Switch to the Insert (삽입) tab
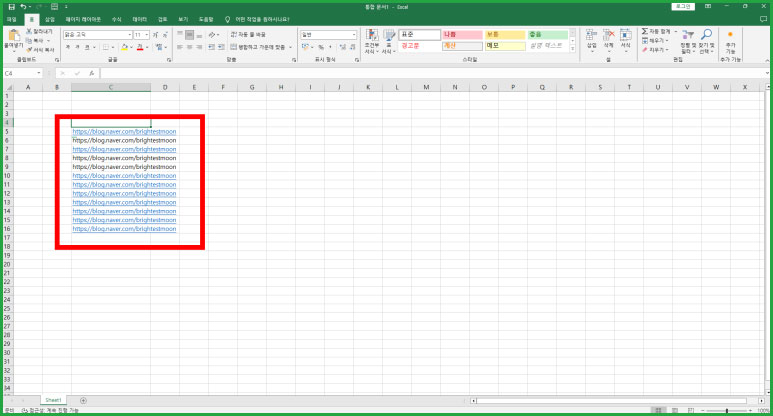 50,19
